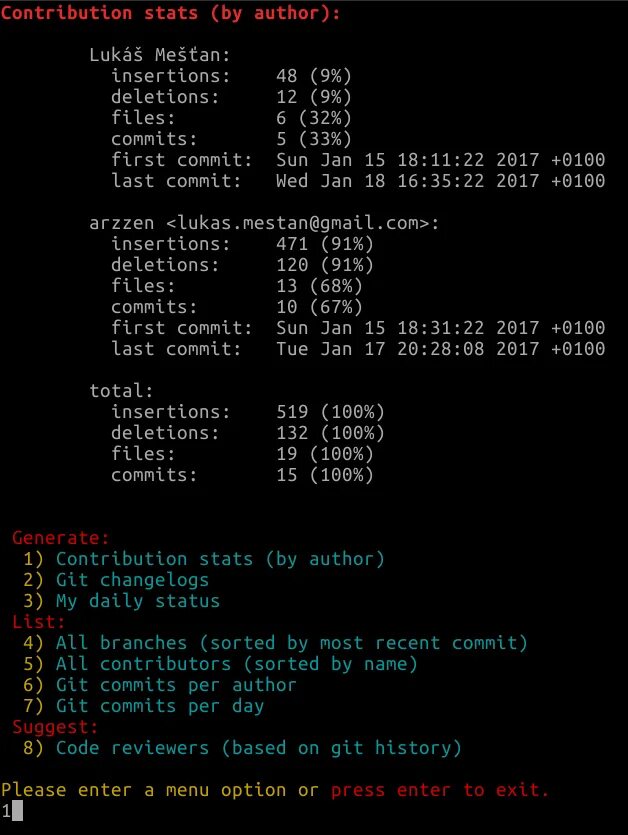
Task: Click the terminal cursor input line
Action: [12, 811]
